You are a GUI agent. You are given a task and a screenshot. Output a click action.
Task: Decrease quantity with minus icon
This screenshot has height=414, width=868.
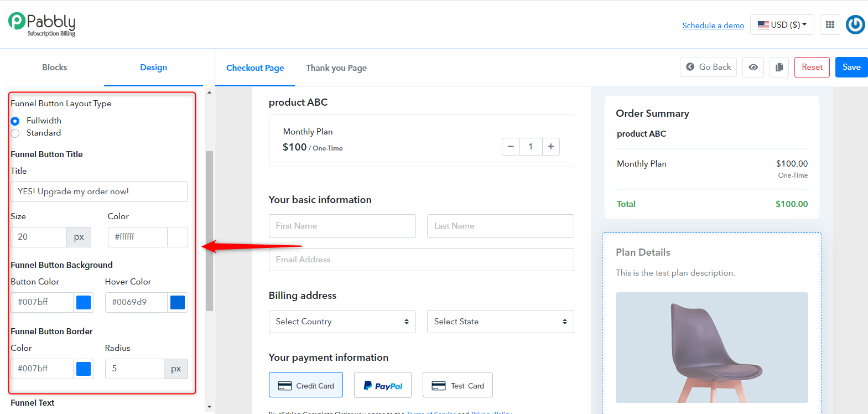pyautogui.click(x=511, y=147)
